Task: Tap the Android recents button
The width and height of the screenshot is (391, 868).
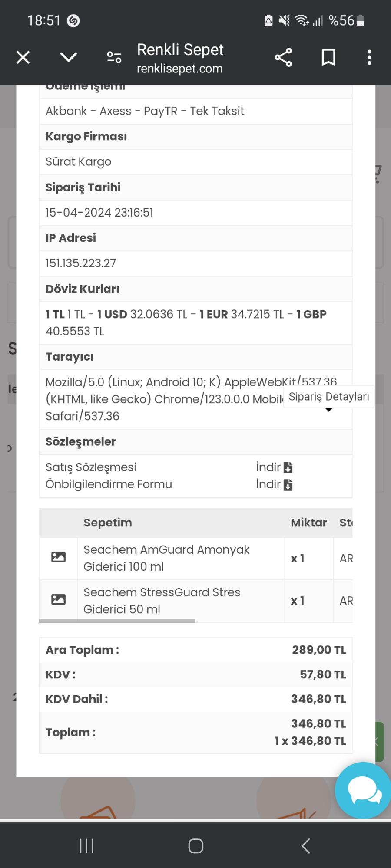Action: 87,845
